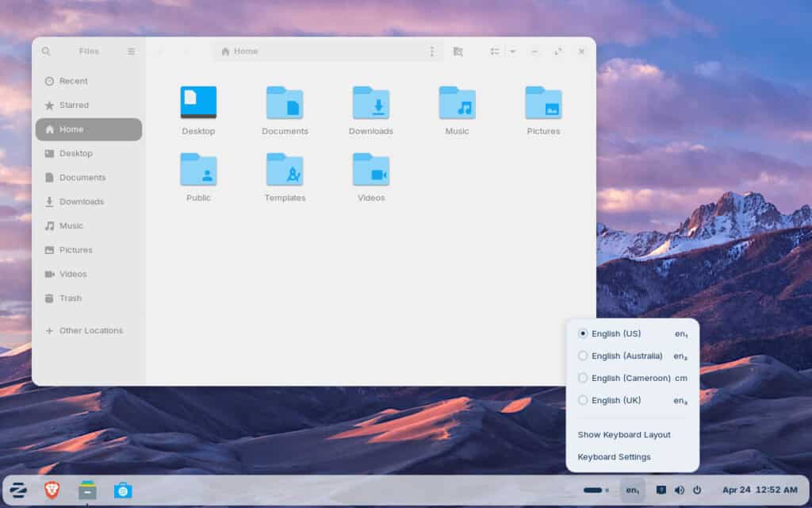Select the English (US) radio button
Image resolution: width=812 pixels, height=508 pixels.
pyautogui.click(x=583, y=334)
